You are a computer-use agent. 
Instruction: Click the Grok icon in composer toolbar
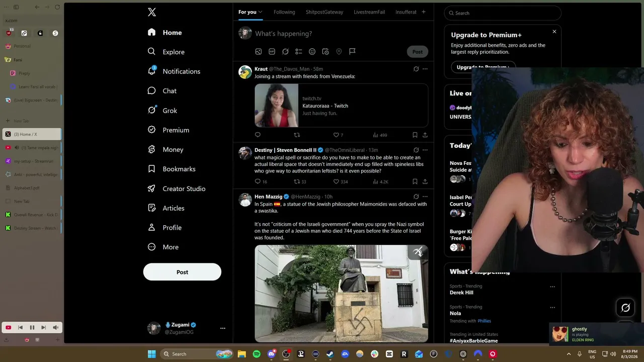(x=285, y=51)
